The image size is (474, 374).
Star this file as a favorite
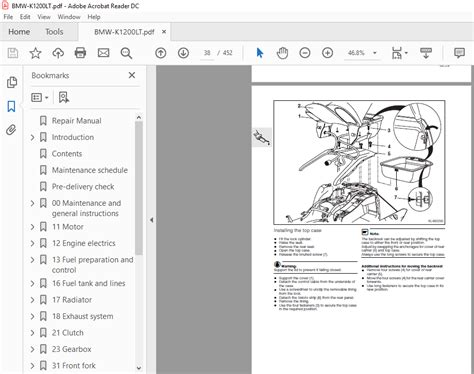(x=35, y=53)
